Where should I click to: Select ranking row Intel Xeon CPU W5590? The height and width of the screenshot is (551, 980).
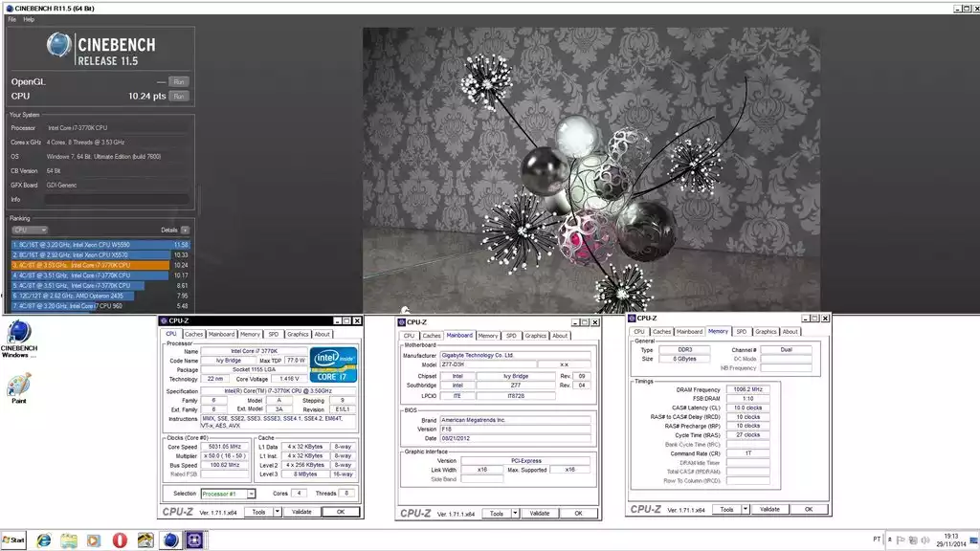point(100,245)
